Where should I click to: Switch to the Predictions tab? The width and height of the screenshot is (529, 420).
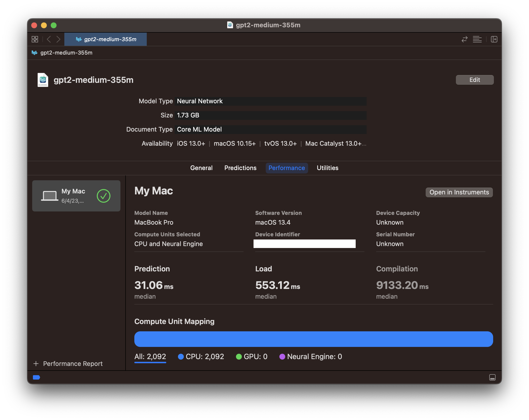pyautogui.click(x=240, y=168)
